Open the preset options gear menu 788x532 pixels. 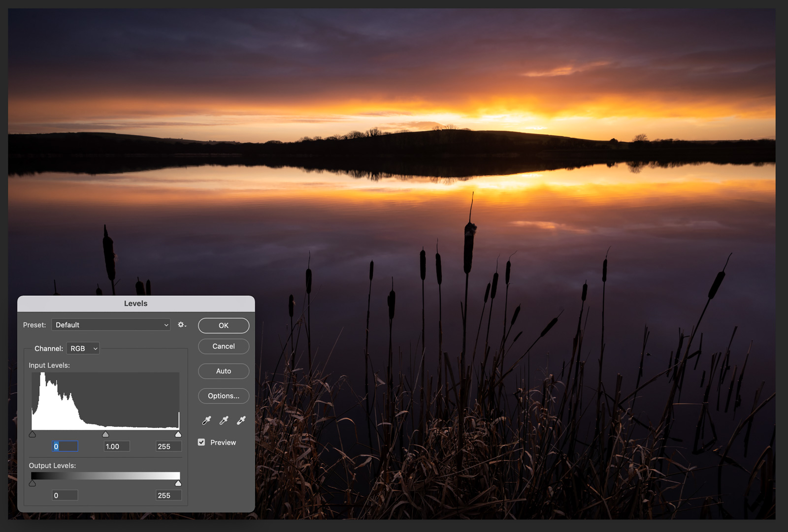(x=182, y=325)
